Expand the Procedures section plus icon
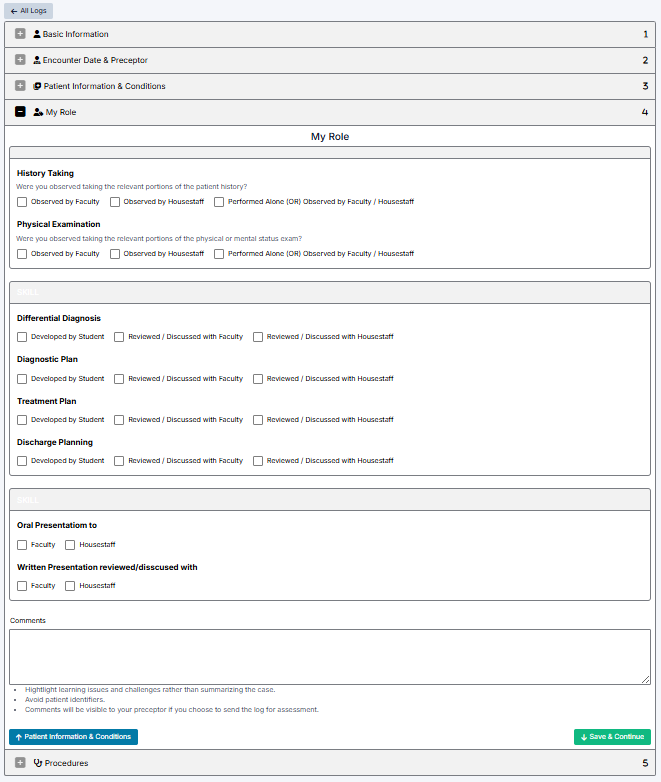The width and height of the screenshot is (661, 782). pos(20,763)
